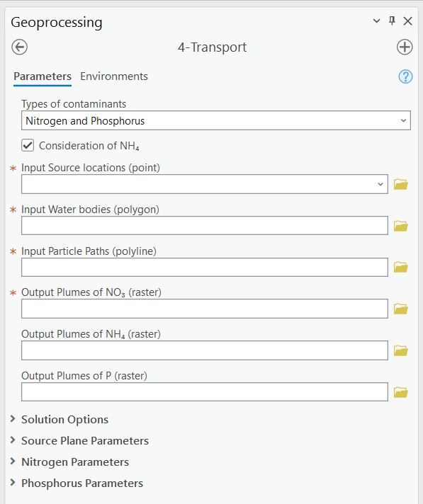The width and height of the screenshot is (423, 504).
Task: Click the Geoprocessing pane title
Action: click(x=57, y=23)
